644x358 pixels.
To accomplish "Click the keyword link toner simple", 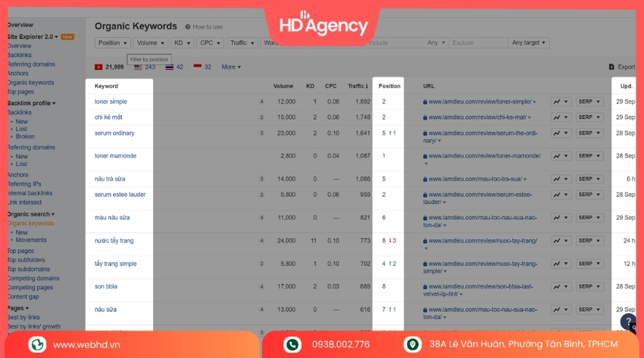I will click(x=110, y=102).
